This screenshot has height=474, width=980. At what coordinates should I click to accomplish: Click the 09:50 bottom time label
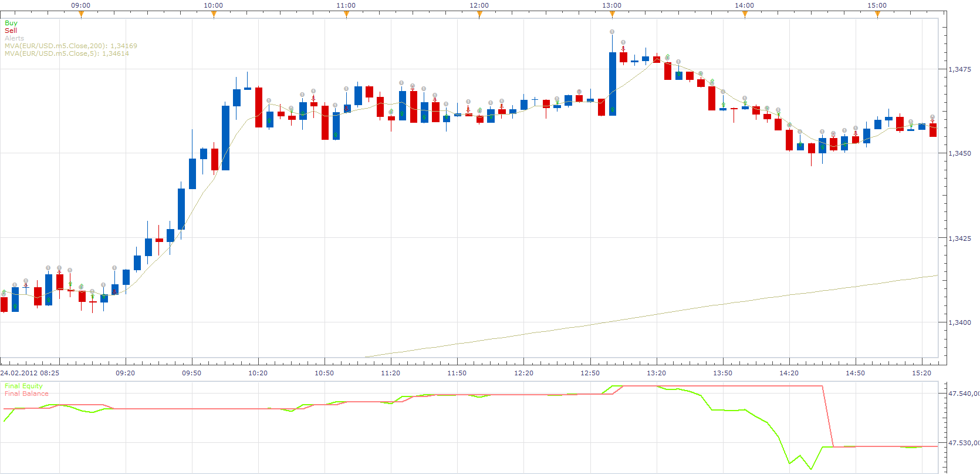(x=191, y=373)
